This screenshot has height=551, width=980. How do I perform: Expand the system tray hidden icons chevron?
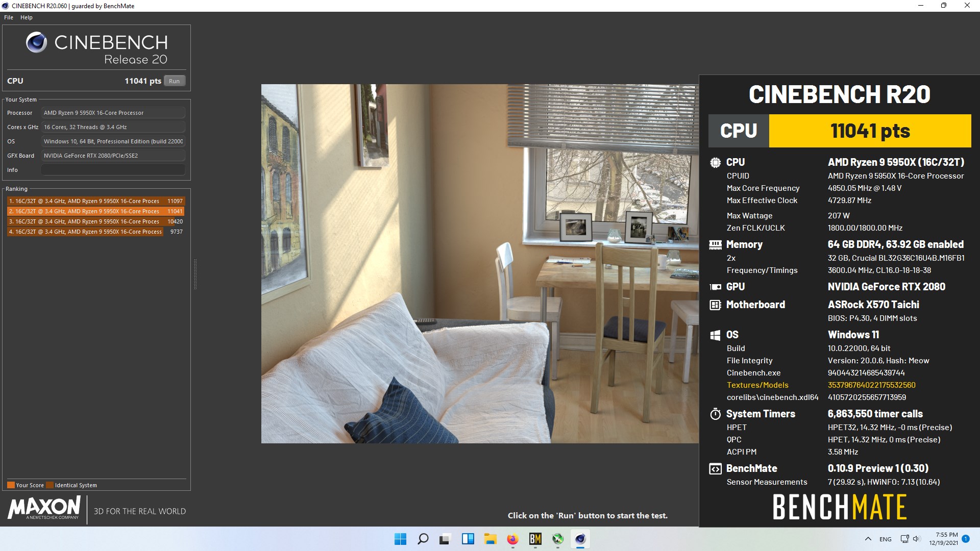coord(868,539)
